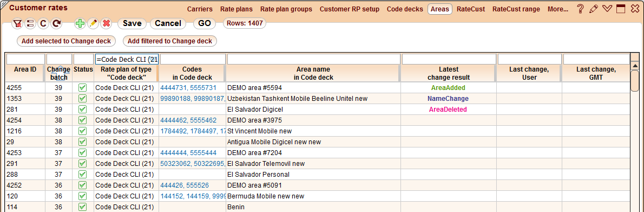This screenshot has height=212, width=644.
Task: Sort by Latest change result header
Action: coord(449,73)
